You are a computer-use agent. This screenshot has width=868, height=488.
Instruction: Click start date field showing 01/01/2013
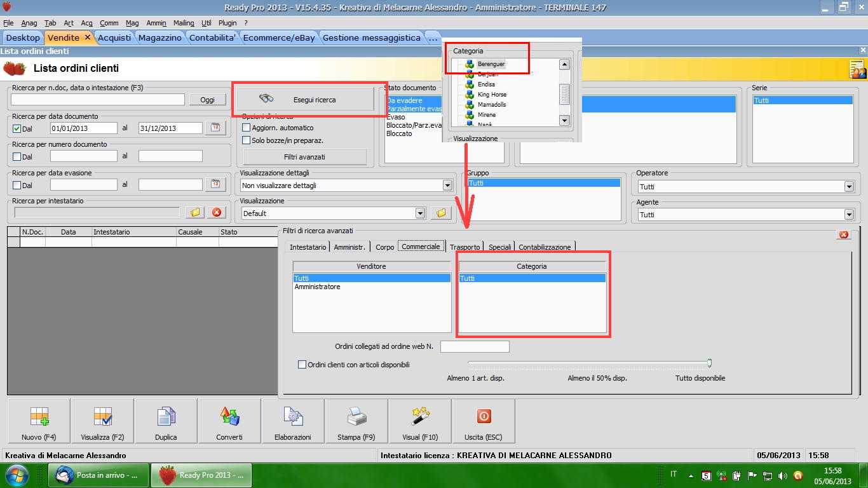(x=84, y=128)
